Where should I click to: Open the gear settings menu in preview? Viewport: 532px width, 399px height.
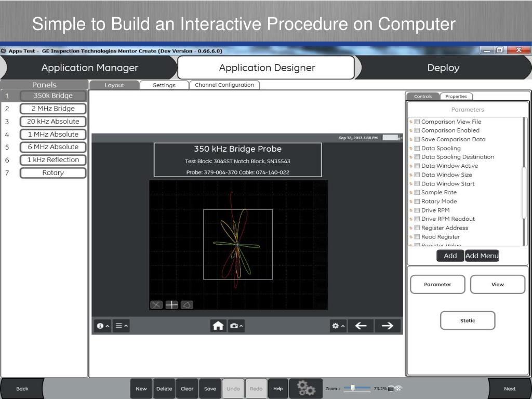(338, 326)
